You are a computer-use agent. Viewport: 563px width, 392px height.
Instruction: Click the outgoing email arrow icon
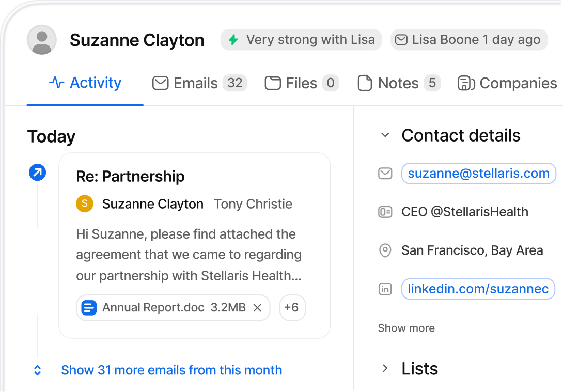coord(37,173)
